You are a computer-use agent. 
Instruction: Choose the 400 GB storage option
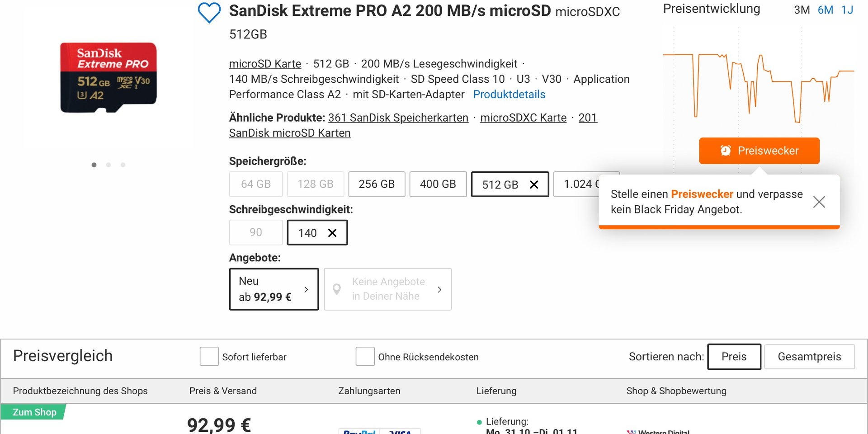click(x=438, y=184)
